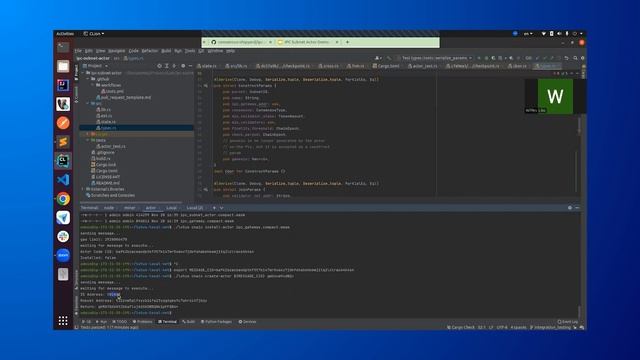Open the File menu
The image size is (640, 360).
point(78,51)
